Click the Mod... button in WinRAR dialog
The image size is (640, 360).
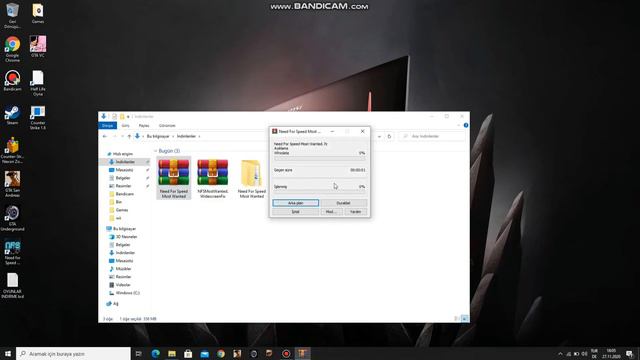(x=331, y=212)
